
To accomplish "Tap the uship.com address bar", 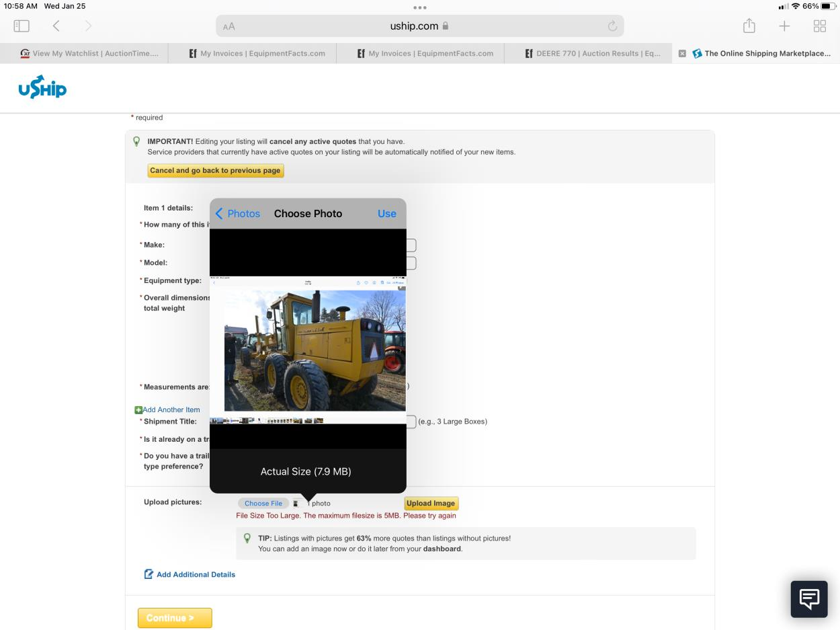I will 420,26.
